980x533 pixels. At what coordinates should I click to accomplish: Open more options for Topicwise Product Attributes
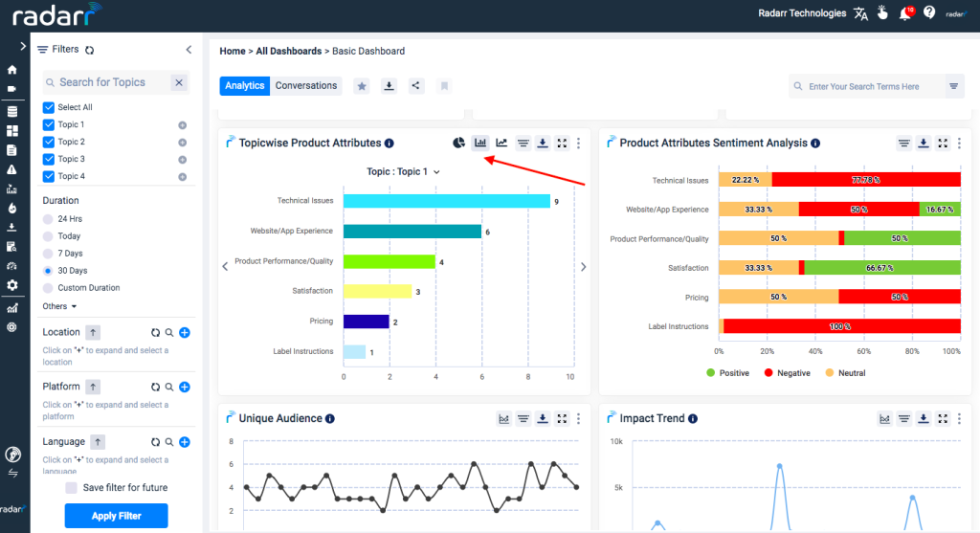pyautogui.click(x=579, y=144)
